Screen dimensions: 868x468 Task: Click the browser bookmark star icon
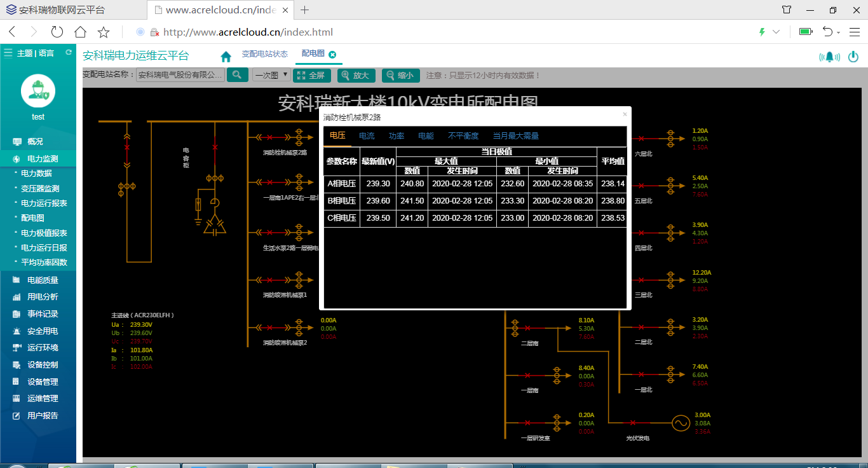104,32
